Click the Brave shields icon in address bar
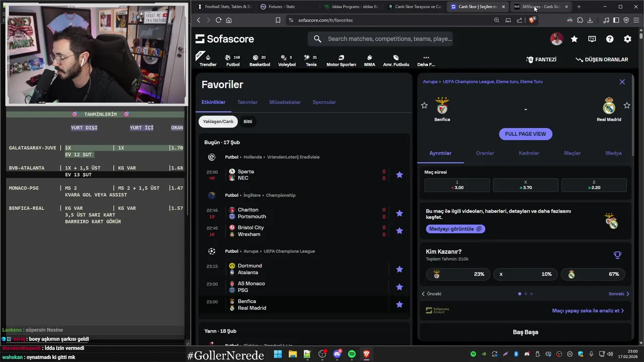 pyautogui.click(x=531, y=20)
